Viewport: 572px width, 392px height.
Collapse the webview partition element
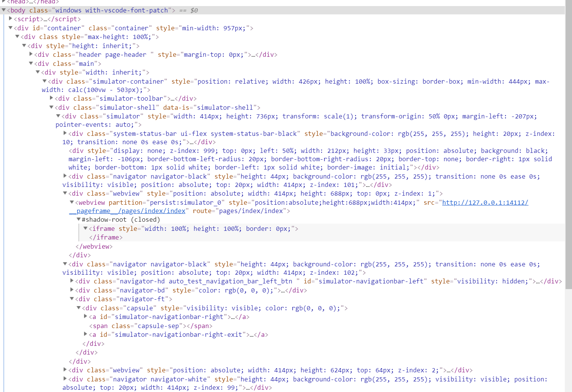pyautogui.click(x=72, y=202)
